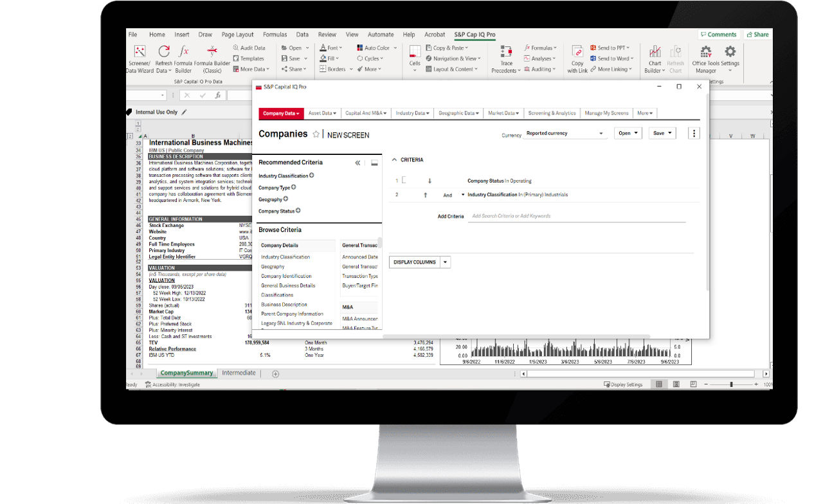
Task: Switch to the Intermediate sheet tab
Action: click(239, 373)
